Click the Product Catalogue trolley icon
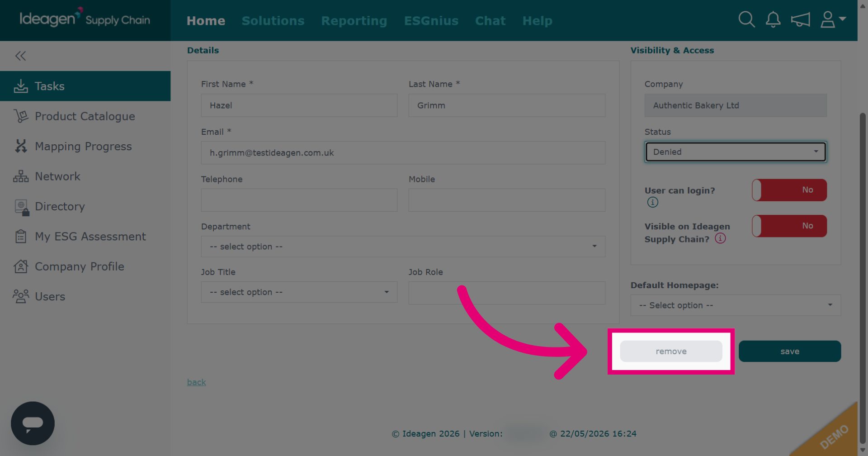This screenshot has height=456, width=868. [x=21, y=116]
